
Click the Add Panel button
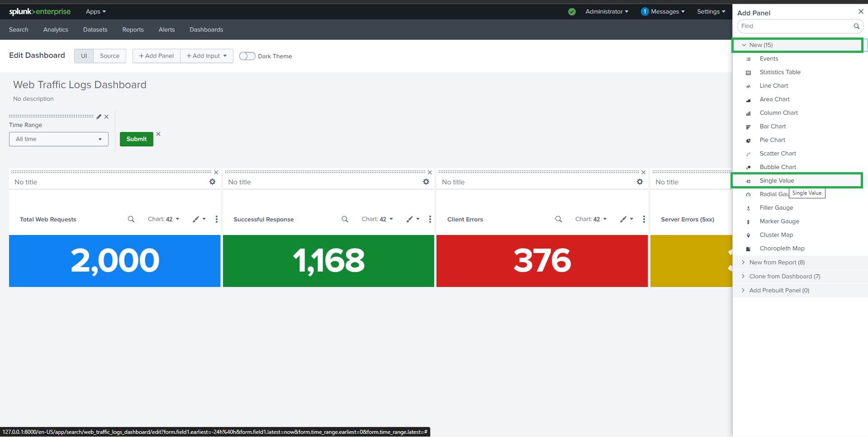(x=157, y=56)
